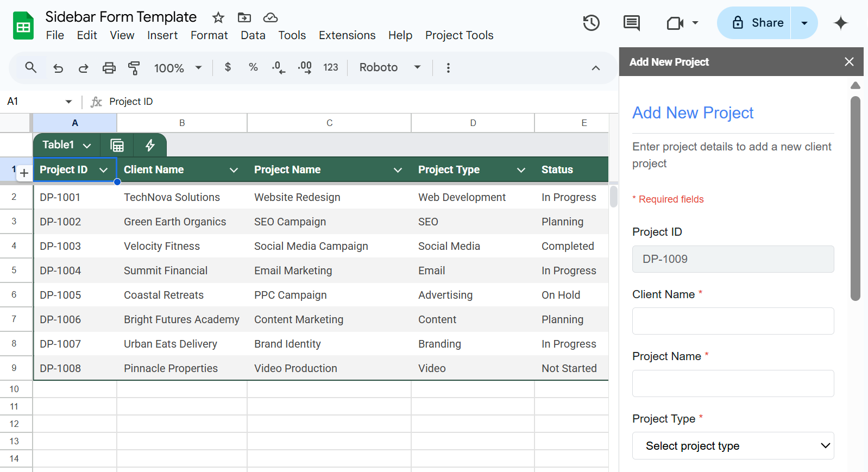Viewport: 868px width, 472px height.
Task: Open the Format menu
Action: click(209, 35)
